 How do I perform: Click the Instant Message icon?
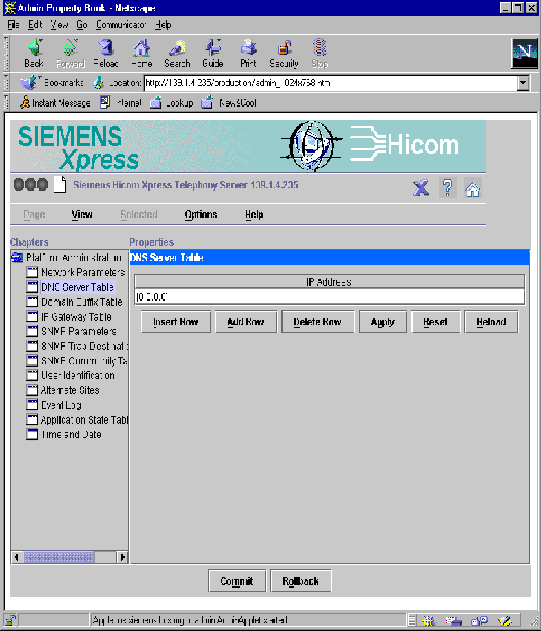[25, 103]
